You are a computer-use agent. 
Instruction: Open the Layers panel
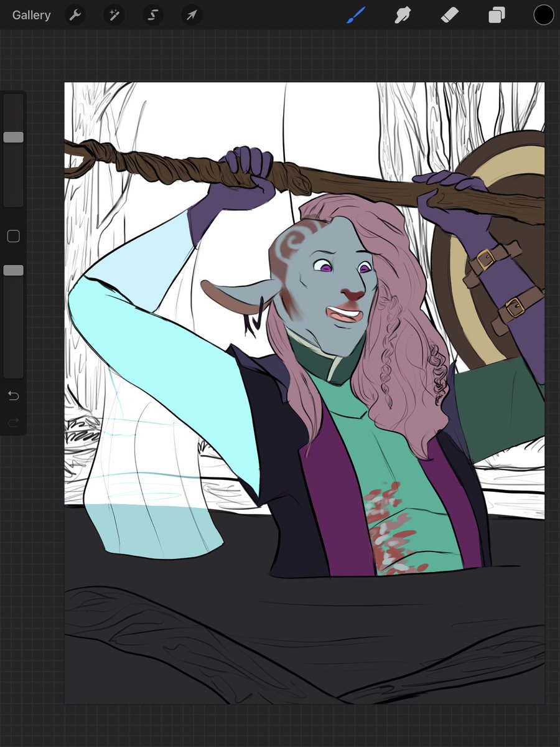coord(497,15)
